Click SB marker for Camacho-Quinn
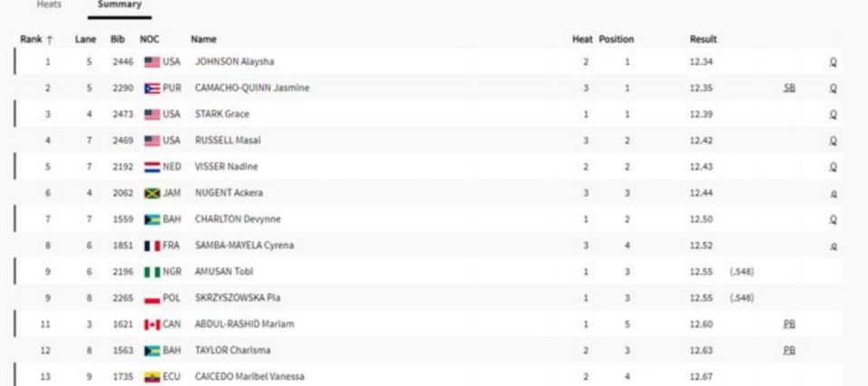The height and width of the screenshot is (386, 868). click(789, 89)
